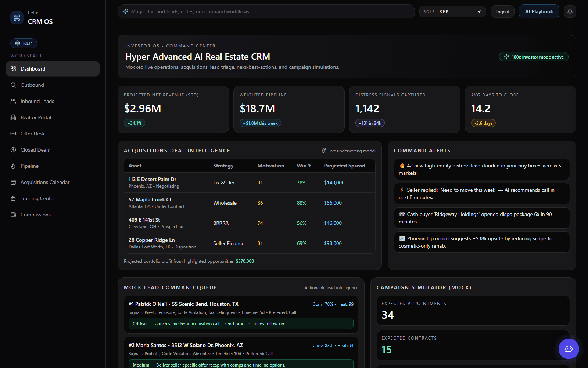Click the Closed Deals dollar-circle icon
This screenshot has height=368, width=588.
(x=13, y=150)
